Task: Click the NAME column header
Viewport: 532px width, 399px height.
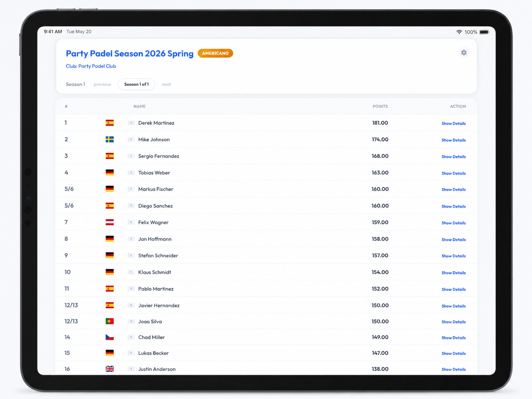Action: click(x=140, y=107)
